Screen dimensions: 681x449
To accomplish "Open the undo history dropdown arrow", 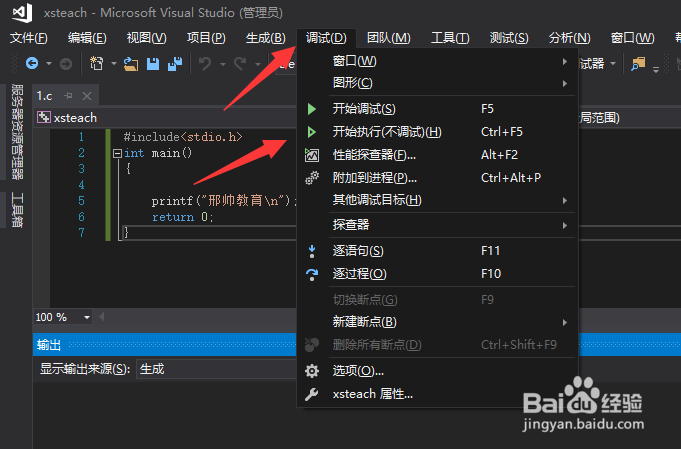I will pyautogui.click(x=222, y=64).
